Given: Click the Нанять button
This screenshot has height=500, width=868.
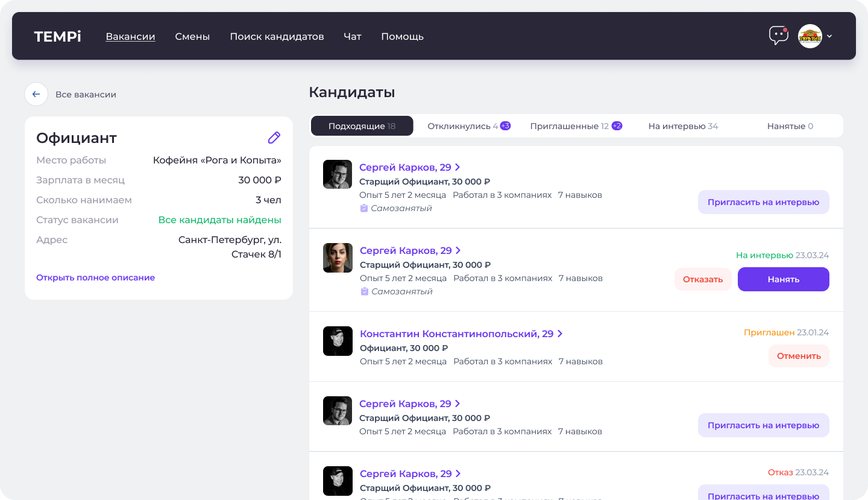Looking at the screenshot, I should tap(784, 279).
